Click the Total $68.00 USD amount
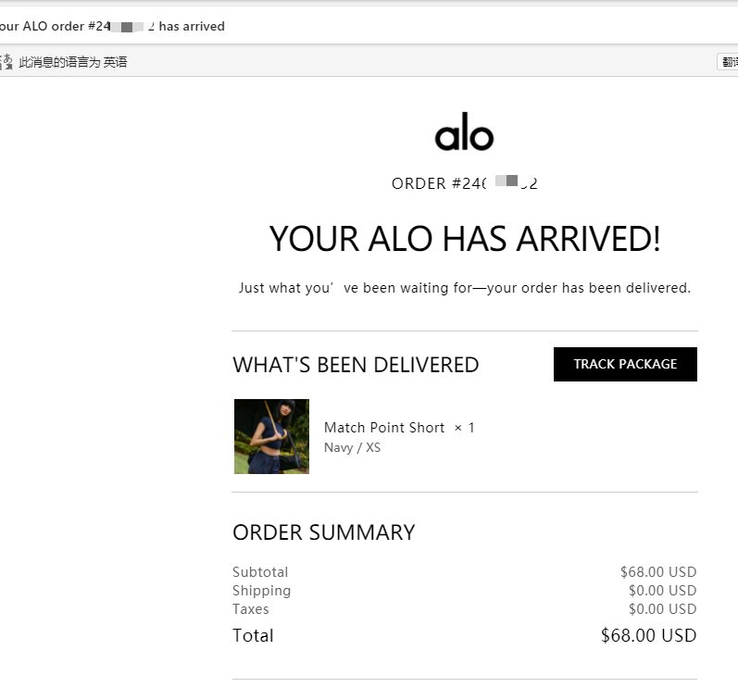Screen dimensions: 738x700 (648, 635)
